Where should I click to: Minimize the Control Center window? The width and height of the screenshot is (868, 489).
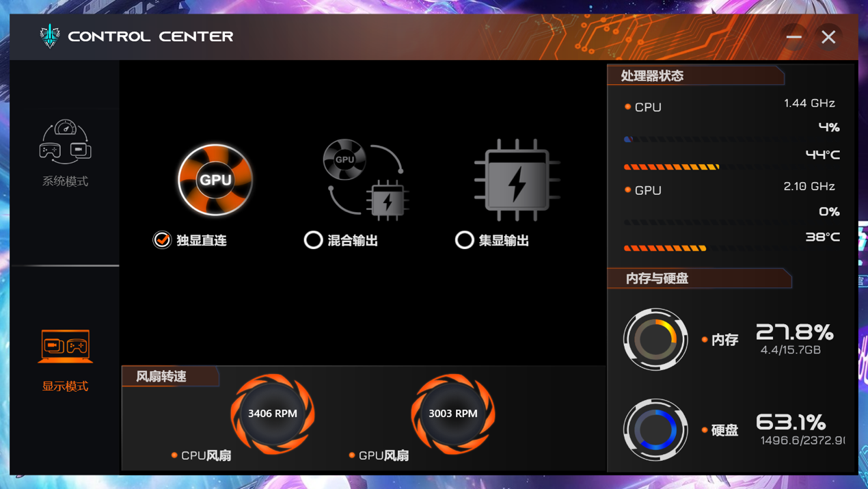[x=794, y=37]
